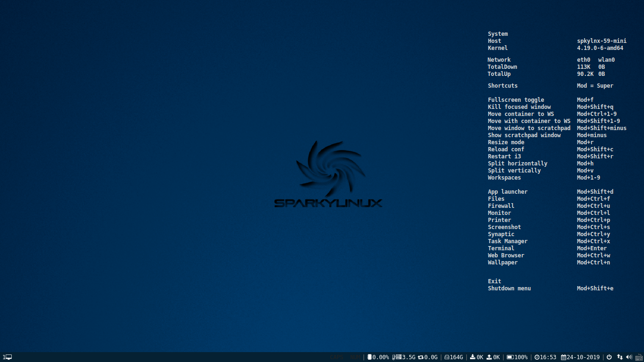Click 'Synaptic' shortcut label
Viewport: 644px width, 362px height.
(501, 234)
